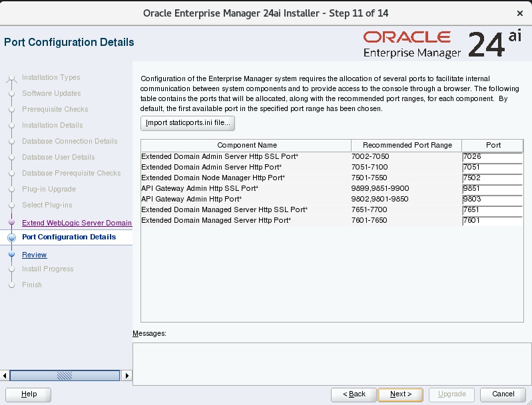Viewport: 532px width, 405px height.
Task: Click the Select Plug-ins step
Action: [47, 205]
